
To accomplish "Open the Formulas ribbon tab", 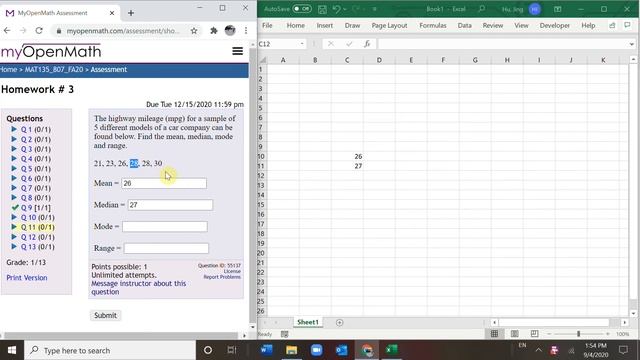I will pyautogui.click(x=433, y=25).
